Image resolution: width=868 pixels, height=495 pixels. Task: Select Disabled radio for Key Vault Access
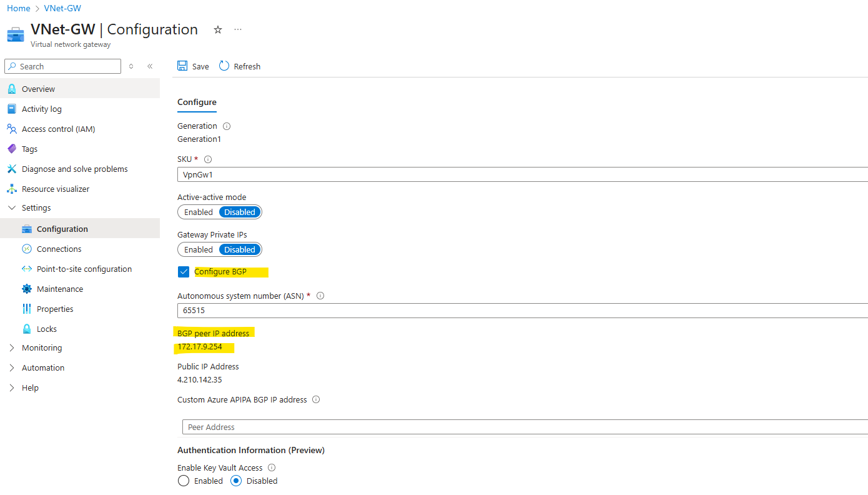tap(236, 481)
